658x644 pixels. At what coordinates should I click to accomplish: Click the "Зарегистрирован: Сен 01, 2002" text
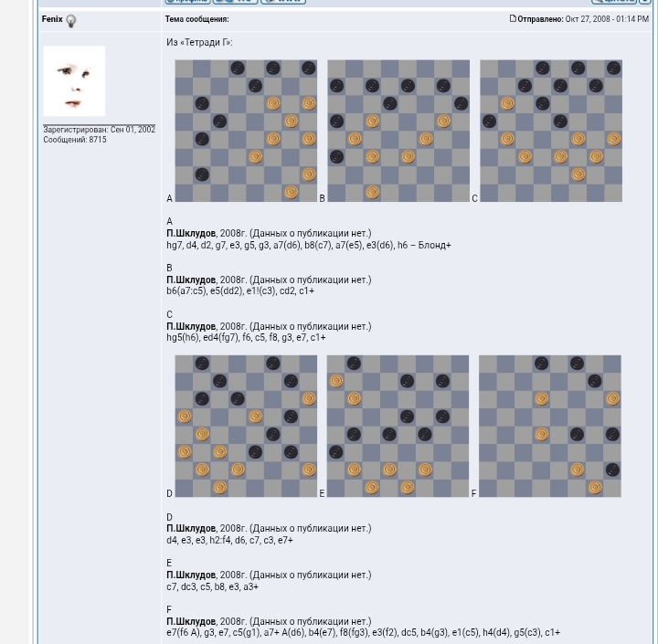point(99,130)
